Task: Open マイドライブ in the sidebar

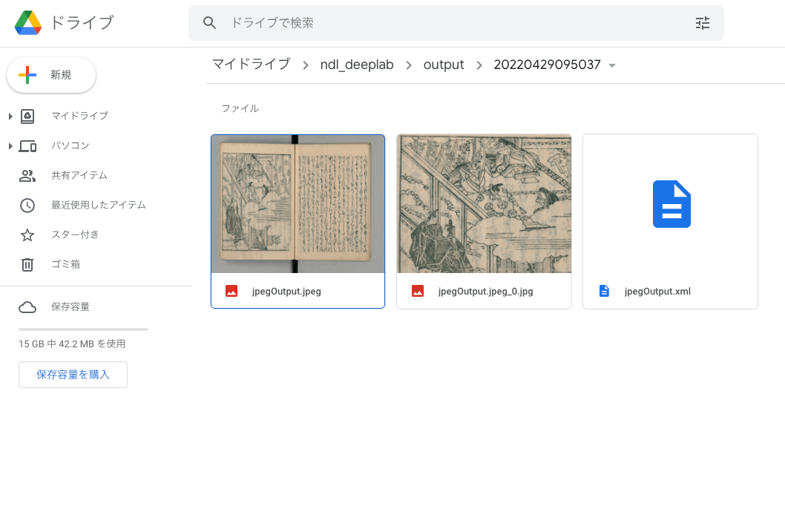Action: (x=79, y=116)
